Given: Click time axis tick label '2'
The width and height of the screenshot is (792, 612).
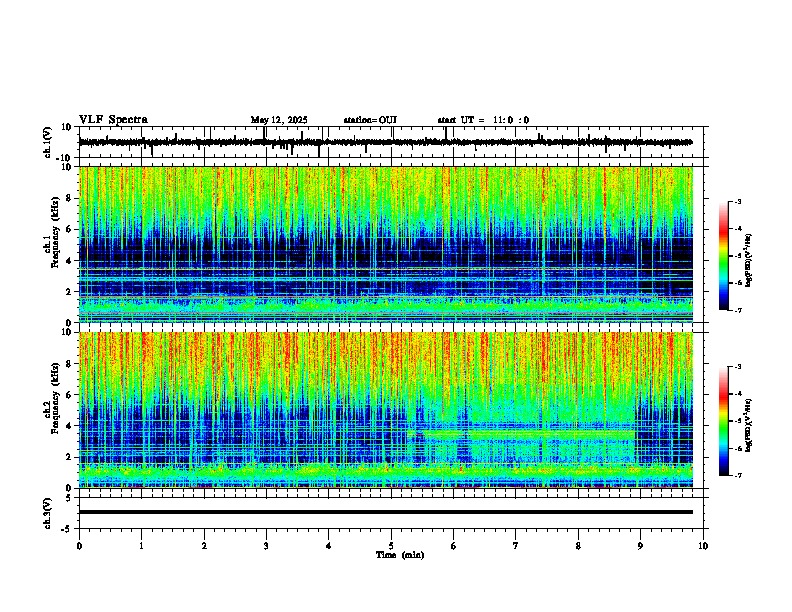Looking at the screenshot, I should (204, 546).
